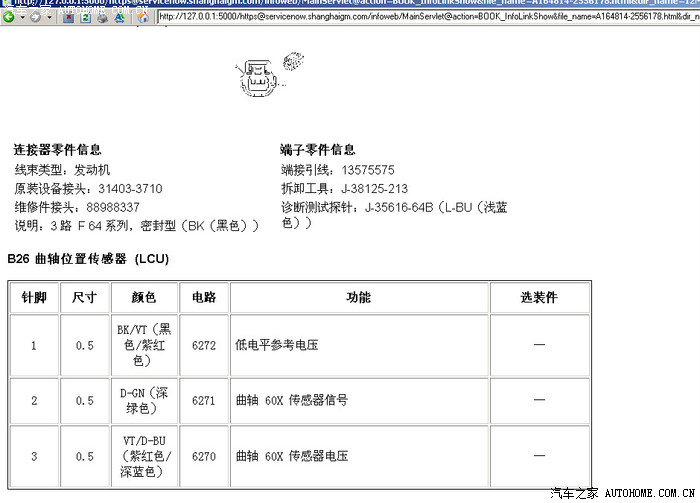Refresh the page using the toolbar icon
The image size is (700, 503).
pos(85,17)
